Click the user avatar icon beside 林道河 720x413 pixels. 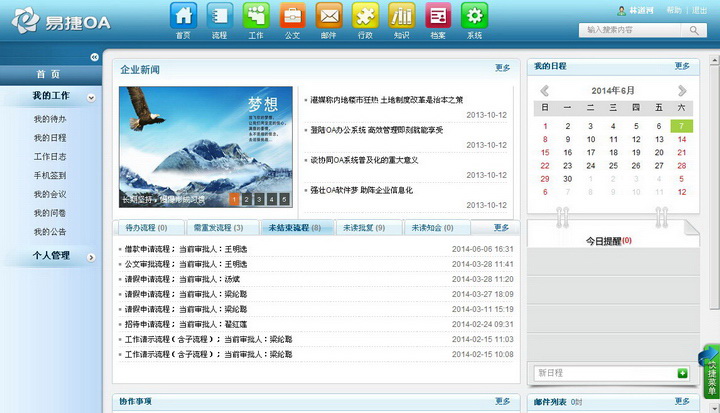tap(621, 10)
